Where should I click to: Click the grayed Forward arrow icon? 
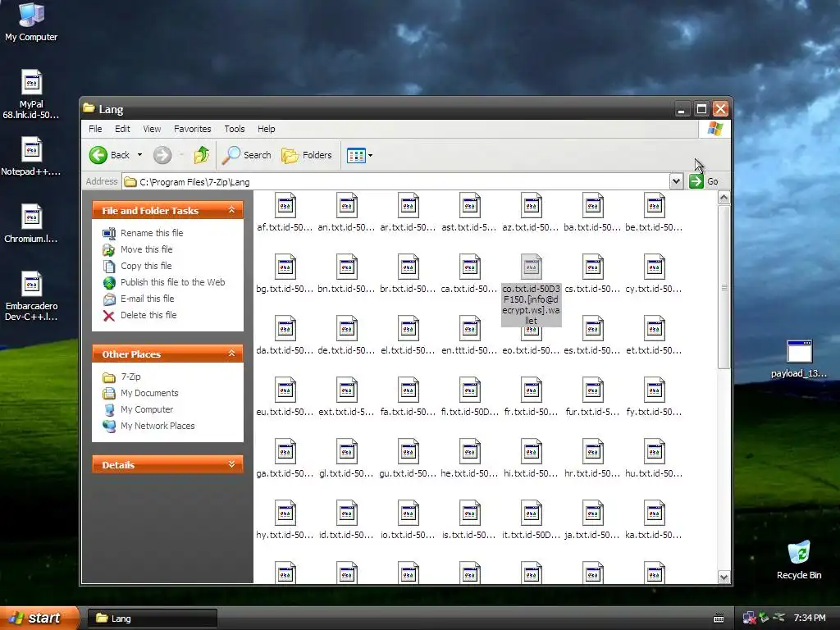pos(162,155)
